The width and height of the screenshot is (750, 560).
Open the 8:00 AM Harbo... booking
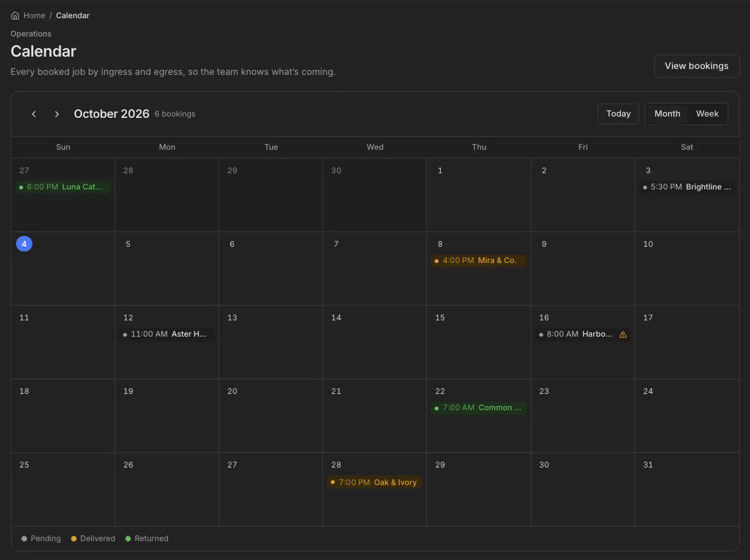coord(583,334)
